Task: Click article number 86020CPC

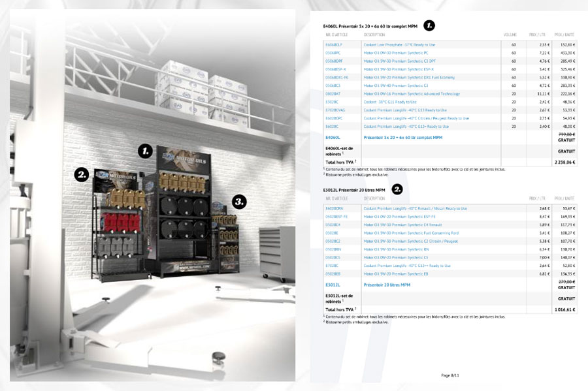Action: click(334, 118)
